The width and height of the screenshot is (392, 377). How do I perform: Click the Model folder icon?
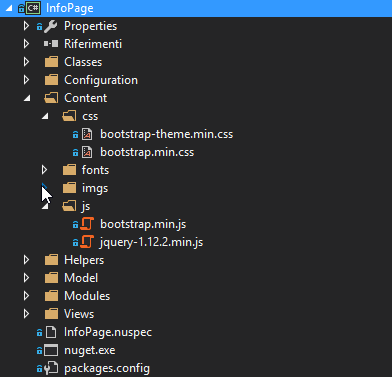coord(51,278)
